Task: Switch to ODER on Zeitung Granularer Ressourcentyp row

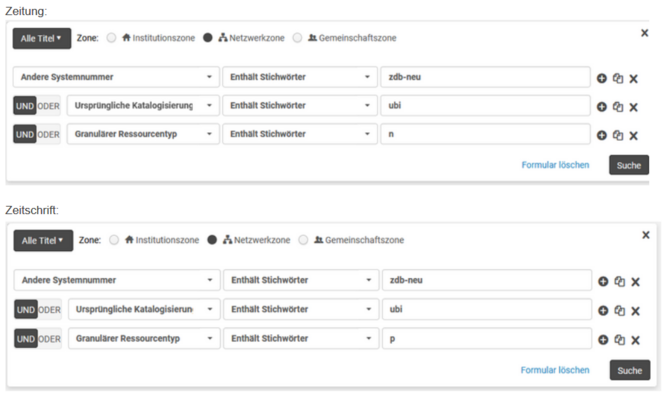Action: [48, 134]
